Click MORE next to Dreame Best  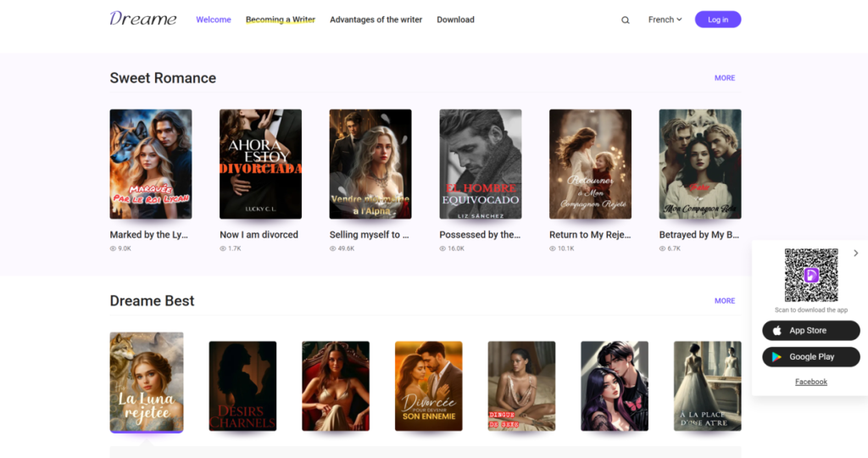pyautogui.click(x=724, y=301)
